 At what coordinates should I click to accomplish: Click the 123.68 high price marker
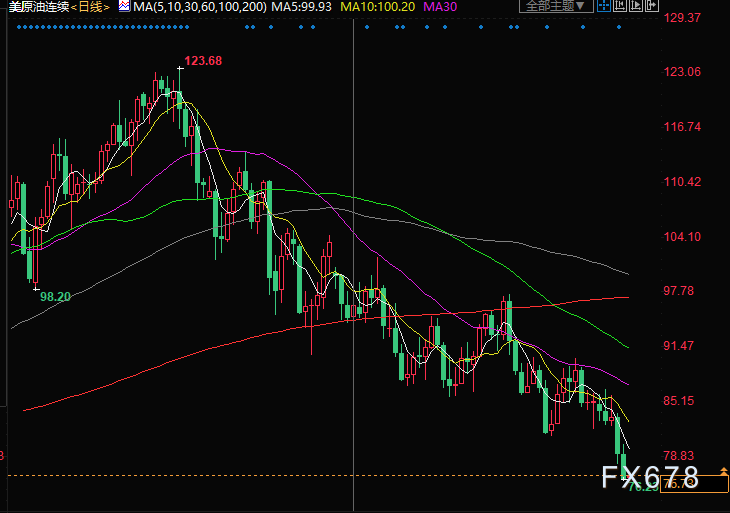click(203, 61)
